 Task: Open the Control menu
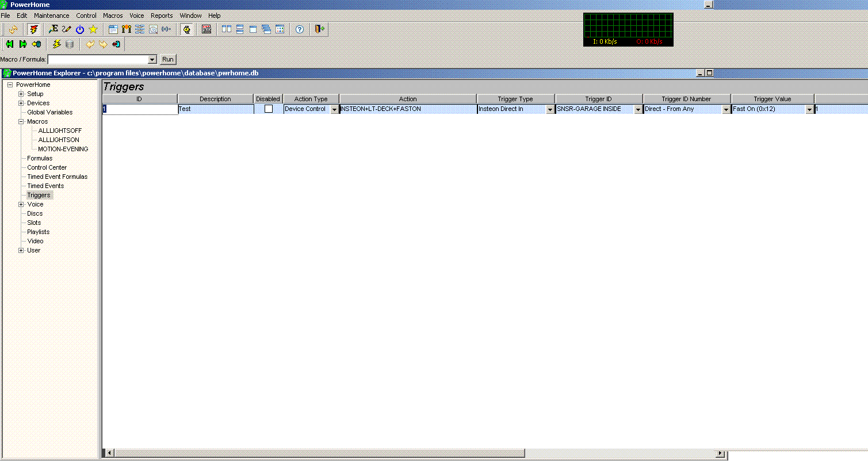(86, 16)
